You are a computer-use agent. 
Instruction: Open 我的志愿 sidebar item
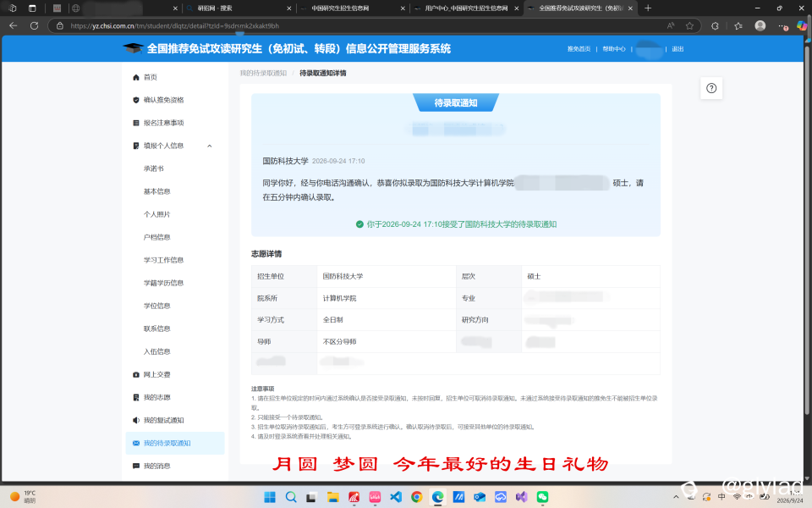click(157, 397)
